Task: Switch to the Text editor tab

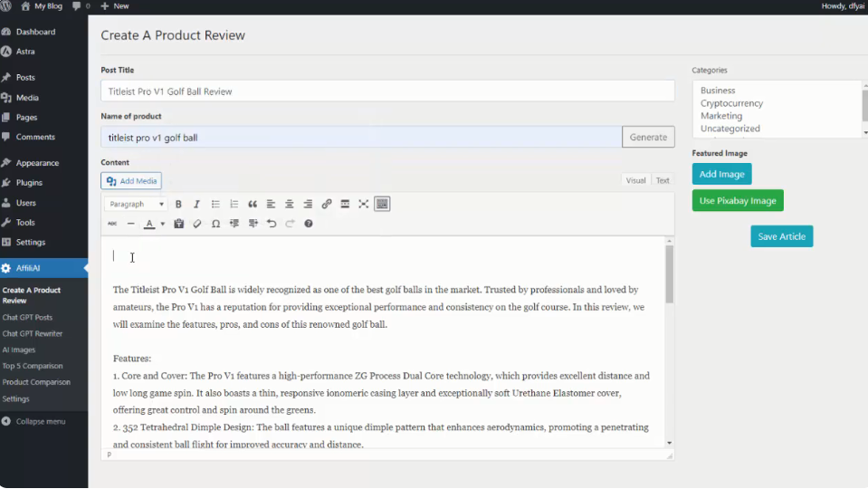Action: [x=663, y=180]
